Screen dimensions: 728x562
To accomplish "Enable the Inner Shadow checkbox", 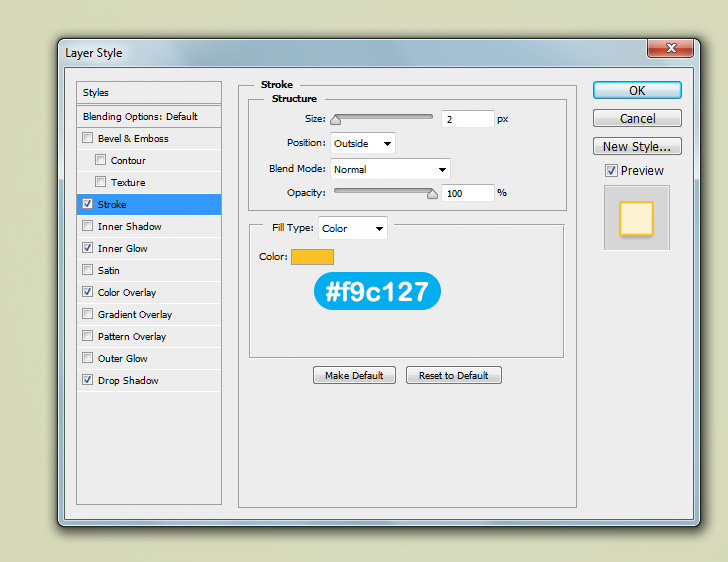I will [x=87, y=226].
